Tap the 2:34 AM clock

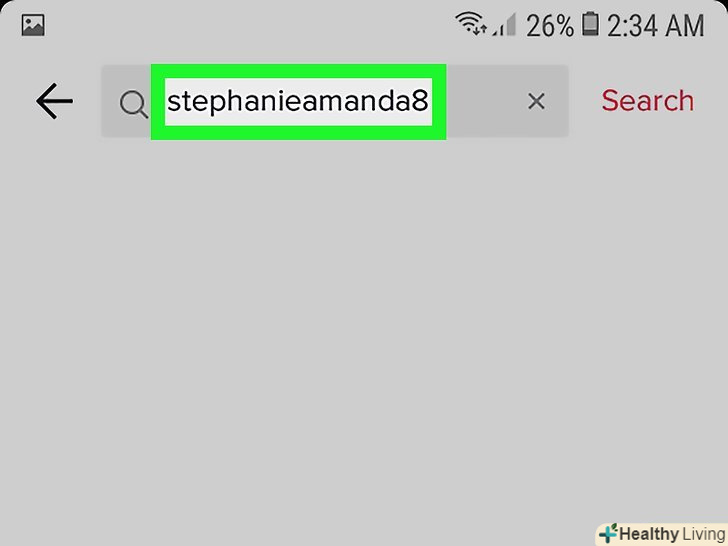(x=656, y=26)
